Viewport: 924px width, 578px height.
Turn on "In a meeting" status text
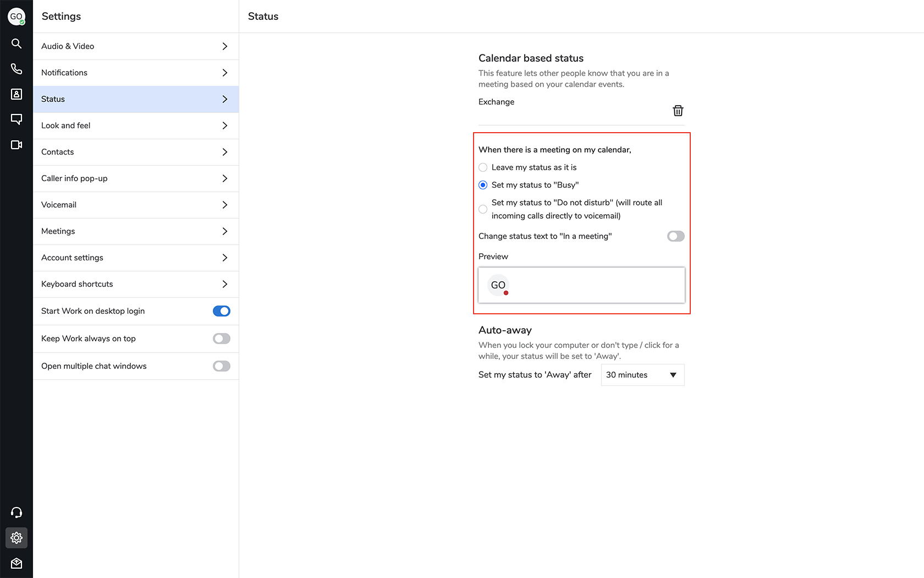click(x=675, y=236)
